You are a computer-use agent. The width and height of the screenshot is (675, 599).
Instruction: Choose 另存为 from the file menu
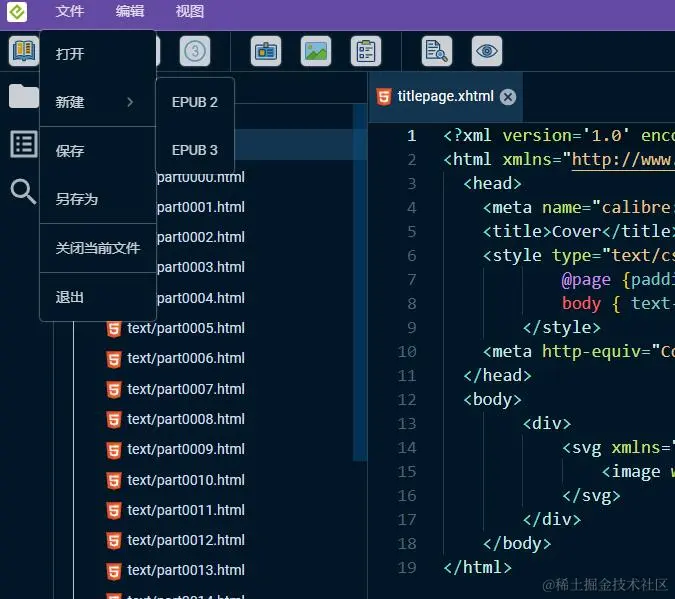click(98, 199)
